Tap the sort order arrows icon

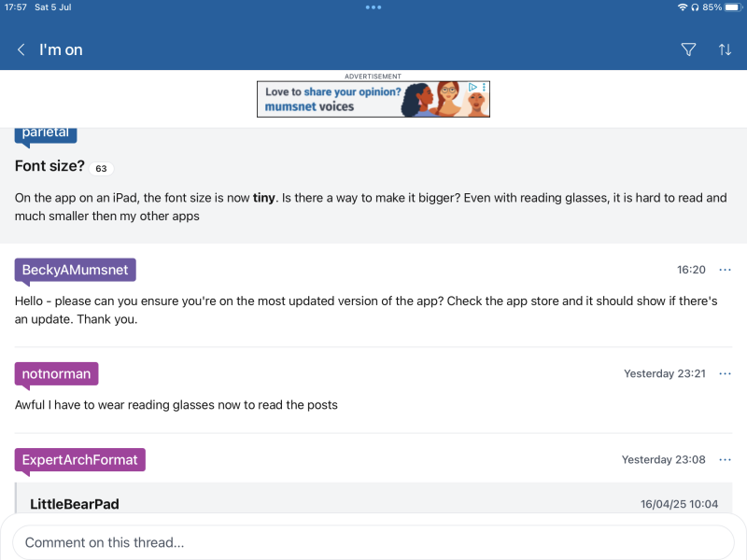[725, 49]
